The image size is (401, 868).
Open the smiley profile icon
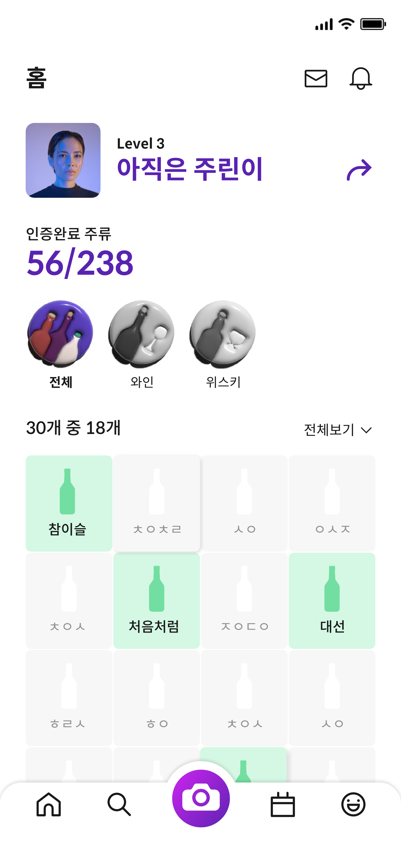pos(353,804)
